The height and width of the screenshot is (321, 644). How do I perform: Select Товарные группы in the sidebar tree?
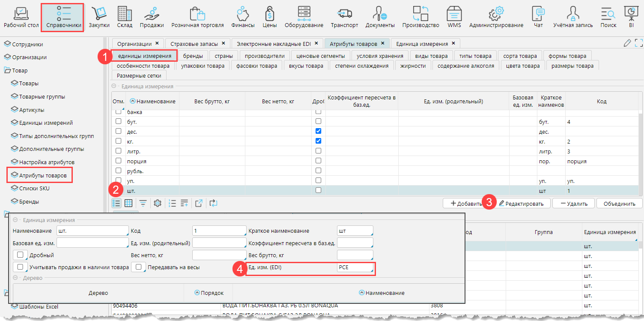click(x=42, y=97)
